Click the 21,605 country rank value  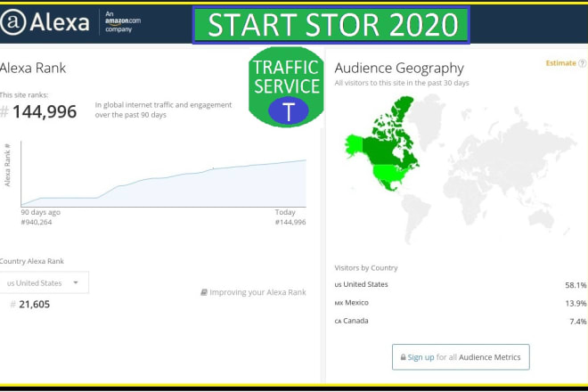34,304
